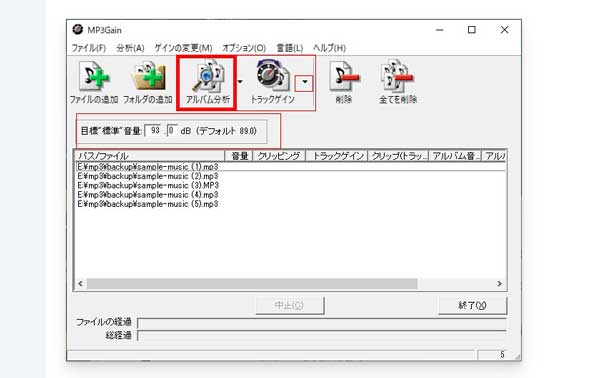Click the 終了(X) exit button
The width and height of the screenshot is (600, 378).
[472, 305]
